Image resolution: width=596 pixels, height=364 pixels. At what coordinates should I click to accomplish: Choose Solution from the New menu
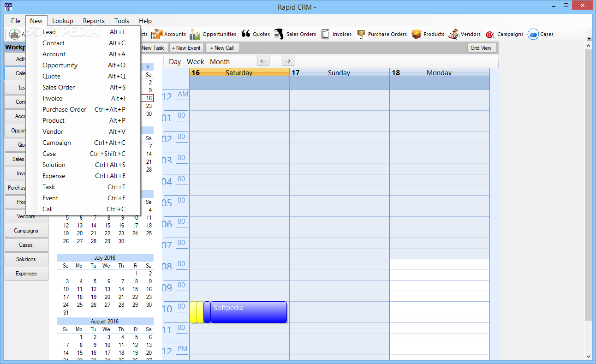click(x=83, y=165)
